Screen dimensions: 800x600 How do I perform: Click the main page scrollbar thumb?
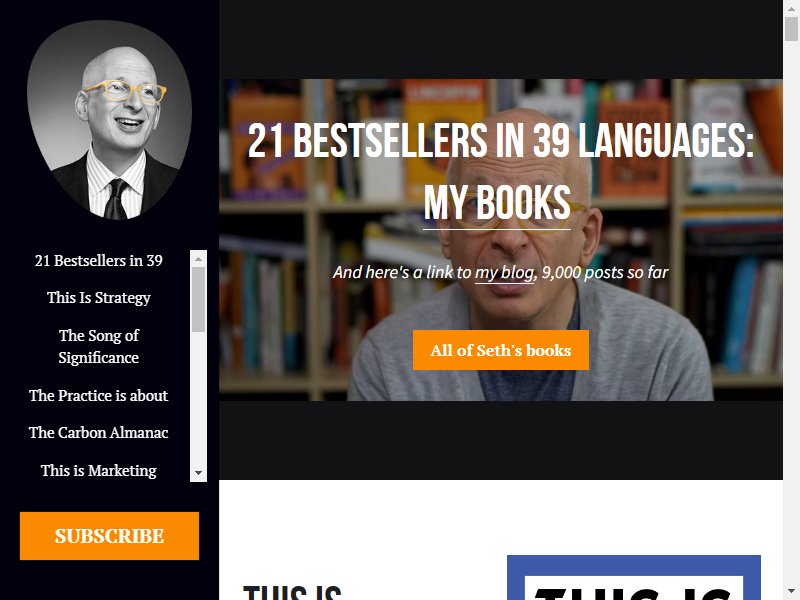click(x=791, y=29)
